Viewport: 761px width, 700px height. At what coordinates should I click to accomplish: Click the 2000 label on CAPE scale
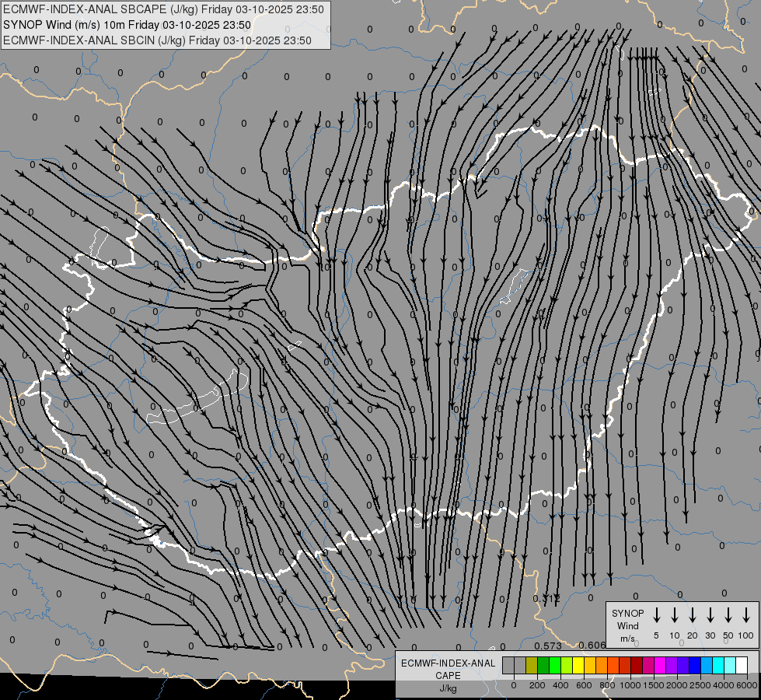tap(677, 685)
